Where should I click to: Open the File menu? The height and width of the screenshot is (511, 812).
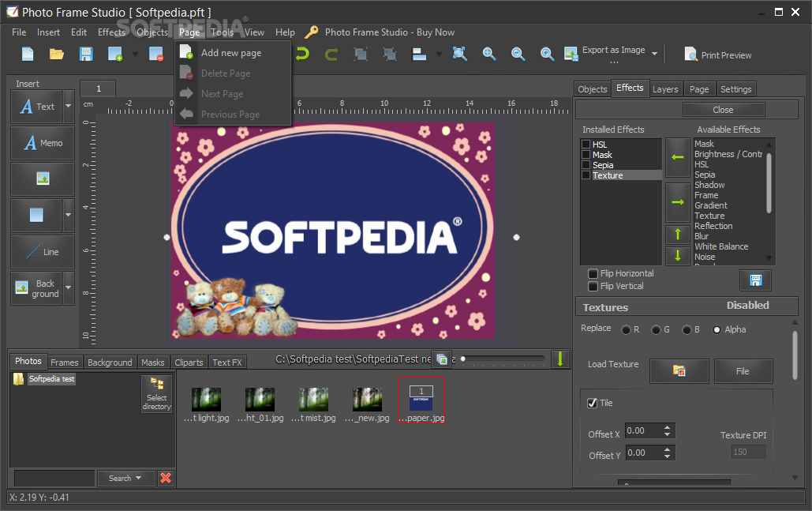pyautogui.click(x=19, y=32)
